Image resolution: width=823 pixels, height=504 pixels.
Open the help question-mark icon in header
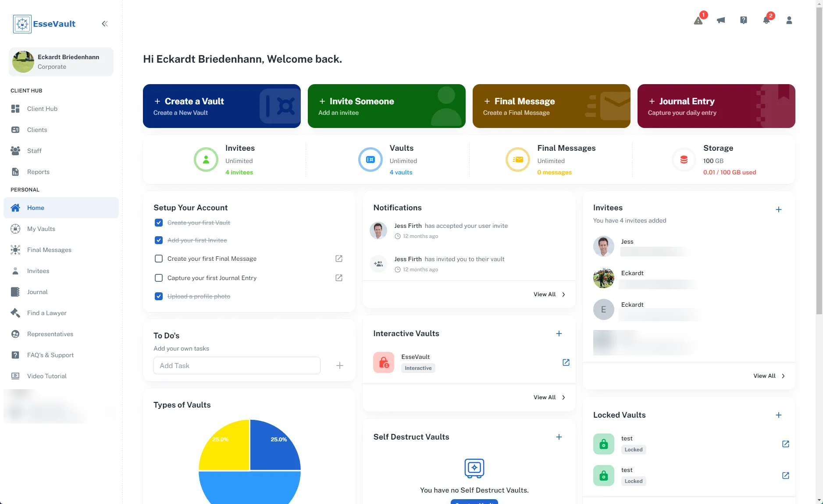744,20
